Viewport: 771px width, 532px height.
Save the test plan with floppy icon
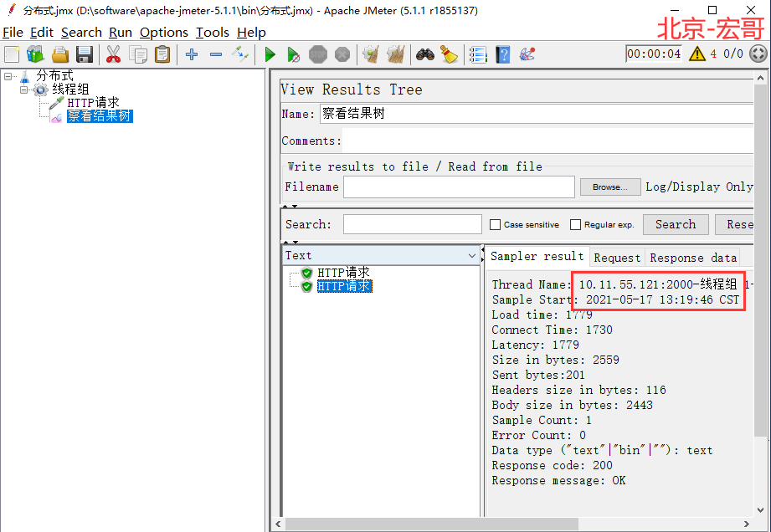click(x=85, y=54)
